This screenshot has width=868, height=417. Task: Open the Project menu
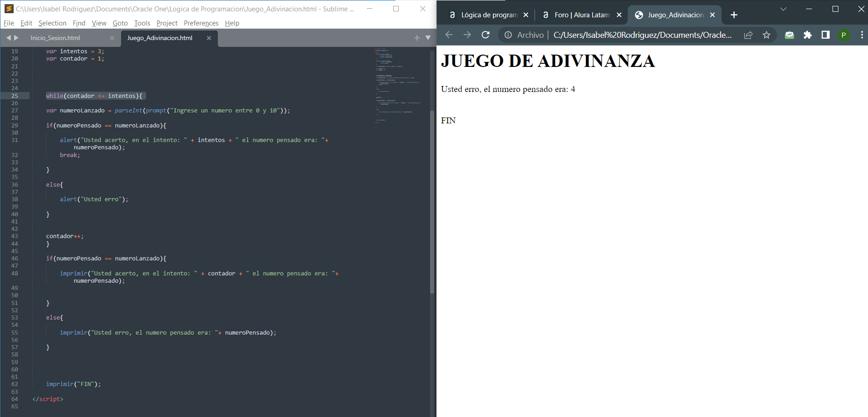pyautogui.click(x=167, y=23)
